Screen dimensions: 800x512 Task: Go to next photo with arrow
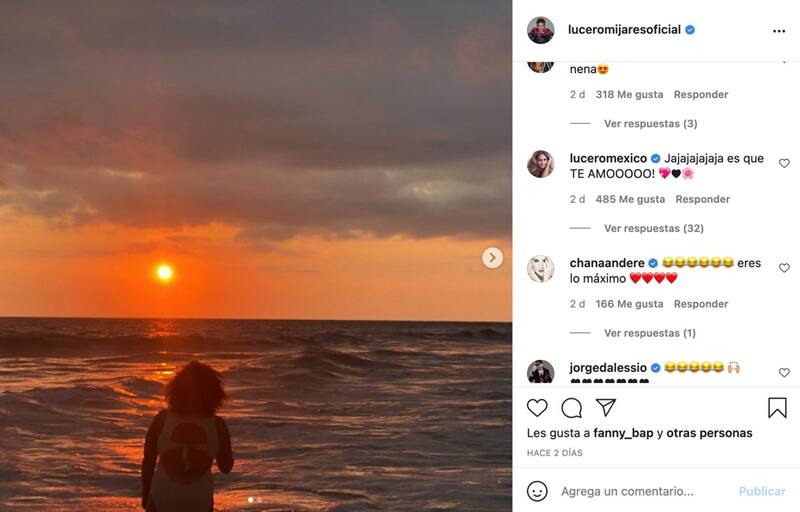492,258
